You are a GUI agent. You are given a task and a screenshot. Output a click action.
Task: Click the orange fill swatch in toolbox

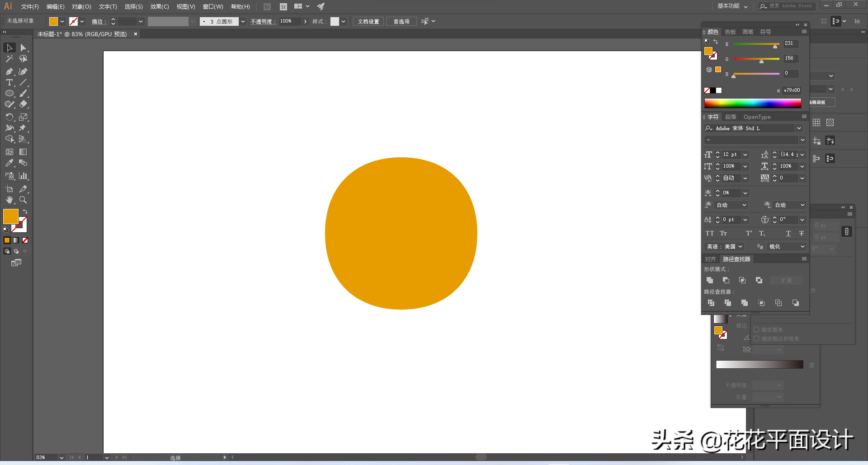[10, 216]
